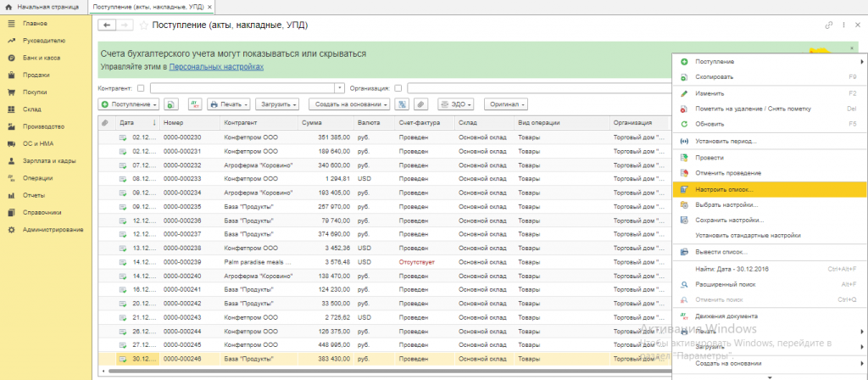Open the Персональных настройках link
Viewport: 868px width, 380px height.
pyautogui.click(x=216, y=66)
